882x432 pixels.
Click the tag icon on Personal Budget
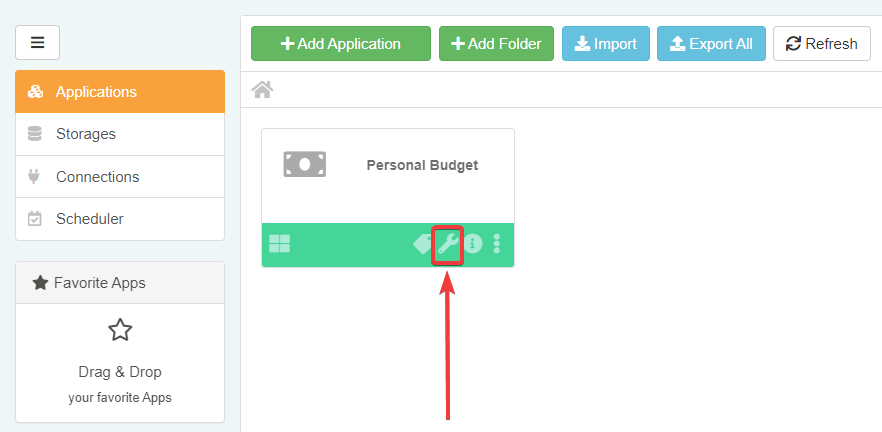pos(423,244)
